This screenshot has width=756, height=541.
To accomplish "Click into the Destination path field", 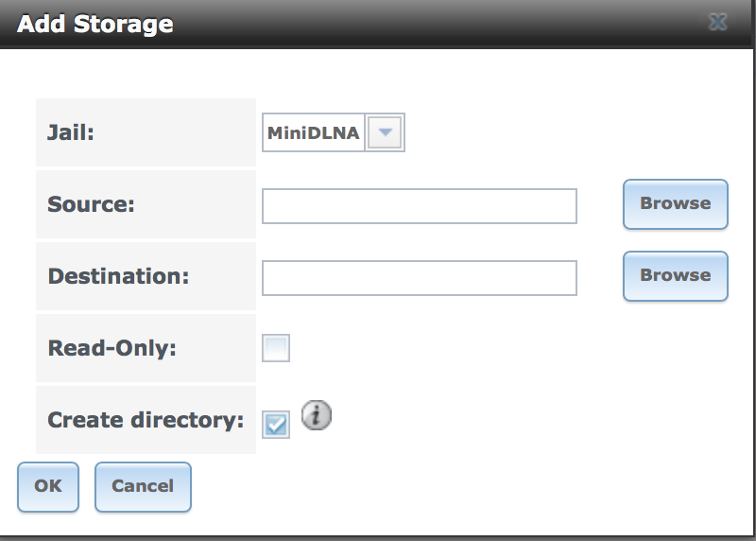I will point(420,278).
